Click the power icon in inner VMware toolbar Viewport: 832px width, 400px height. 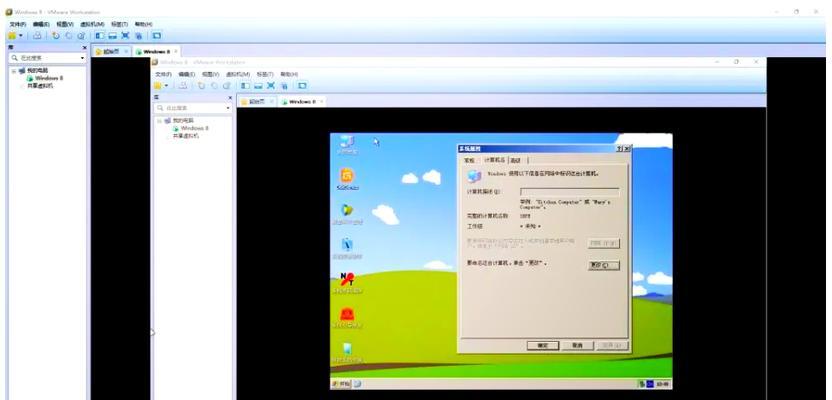pos(158,85)
